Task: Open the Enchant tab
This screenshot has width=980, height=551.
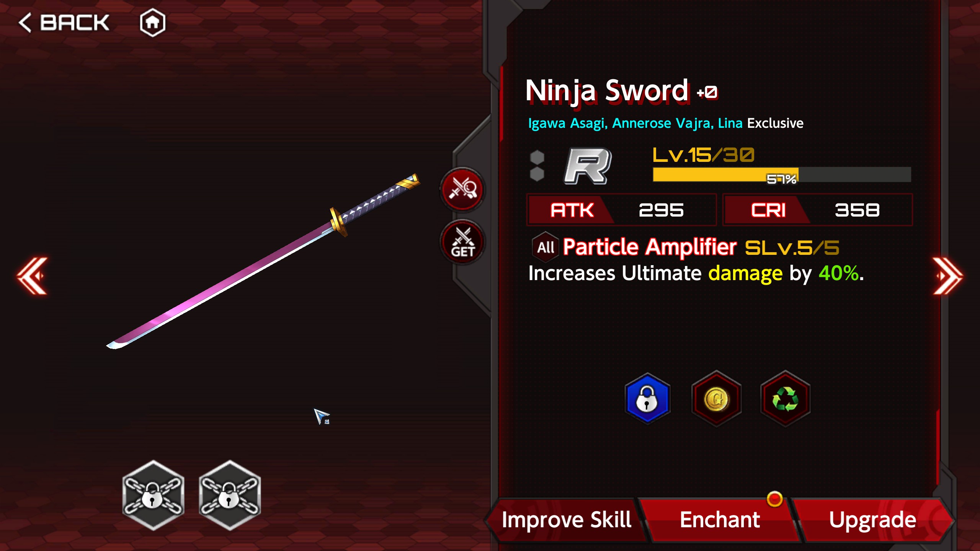Action: (x=720, y=520)
